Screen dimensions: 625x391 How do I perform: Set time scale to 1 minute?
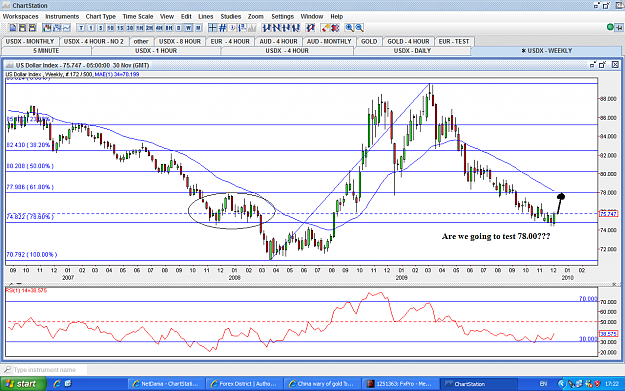coord(91,28)
